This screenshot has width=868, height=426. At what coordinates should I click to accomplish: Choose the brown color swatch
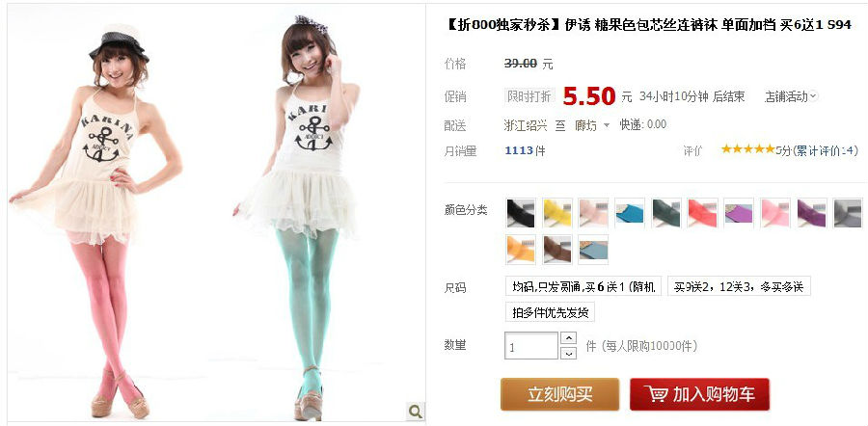(x=556, y=250)
